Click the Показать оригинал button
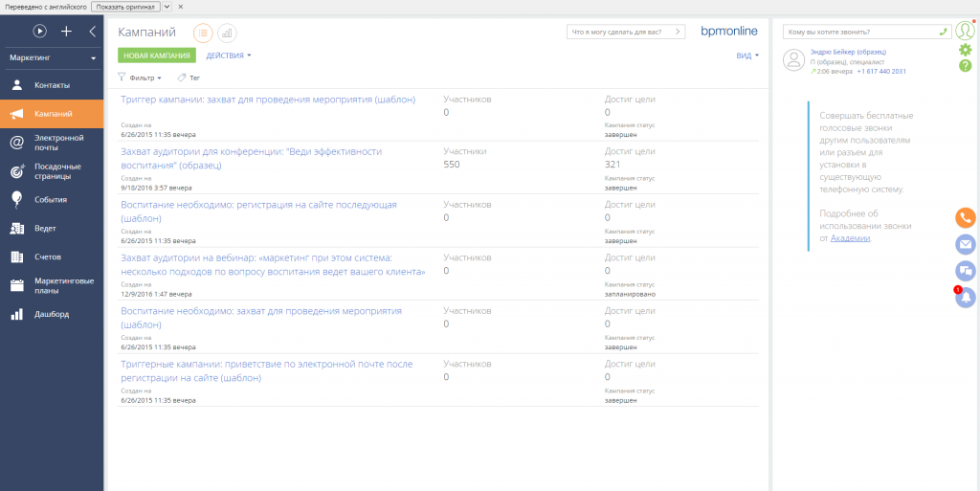Image resolution: width=980 pixels, height=491 pixels. pos(126,7)
